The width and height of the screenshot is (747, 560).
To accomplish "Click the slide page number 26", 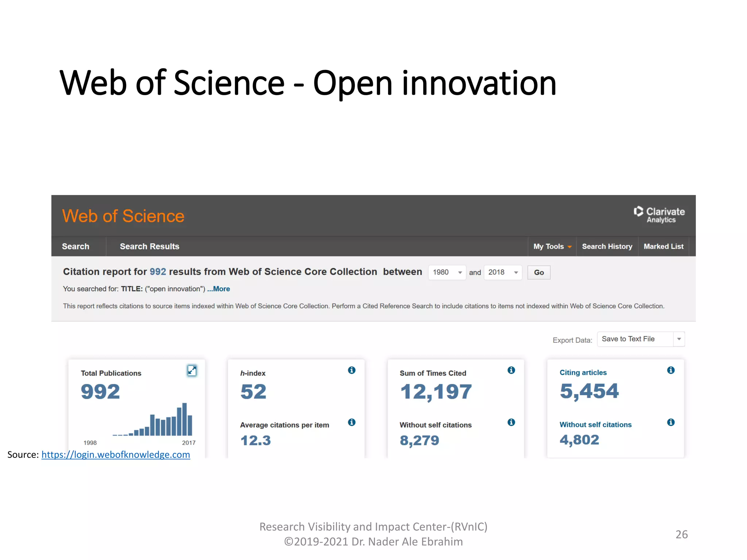I will pyautogui.click(x=682, y=534).
